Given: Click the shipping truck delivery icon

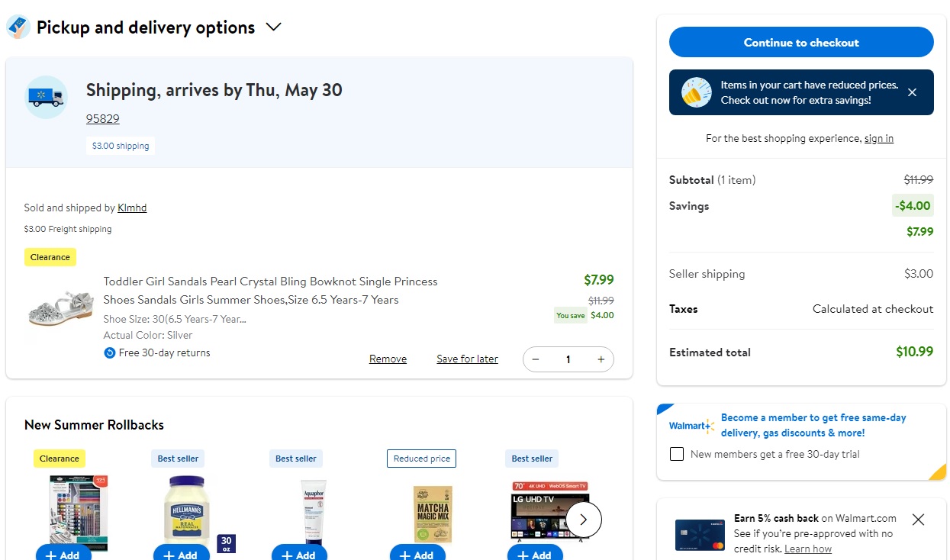Looking at the screenshot, I should (46, 97).
